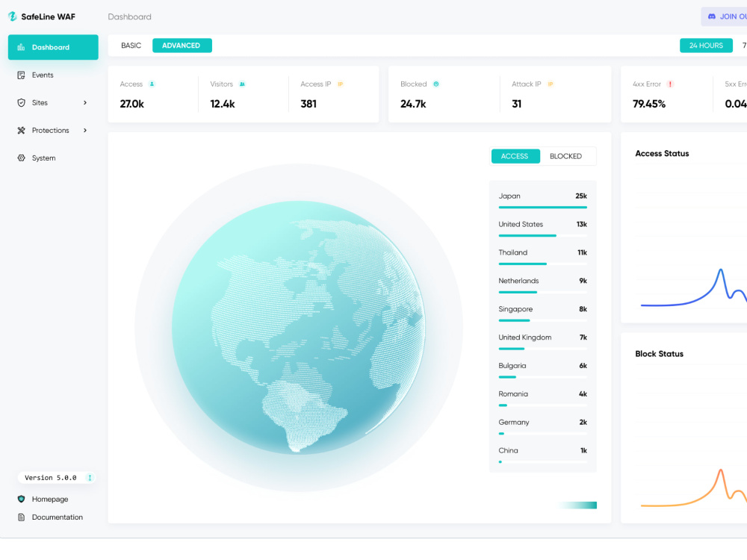747x560 pixels.
Task: Click the United Kingdom country row
Action: 542,342
